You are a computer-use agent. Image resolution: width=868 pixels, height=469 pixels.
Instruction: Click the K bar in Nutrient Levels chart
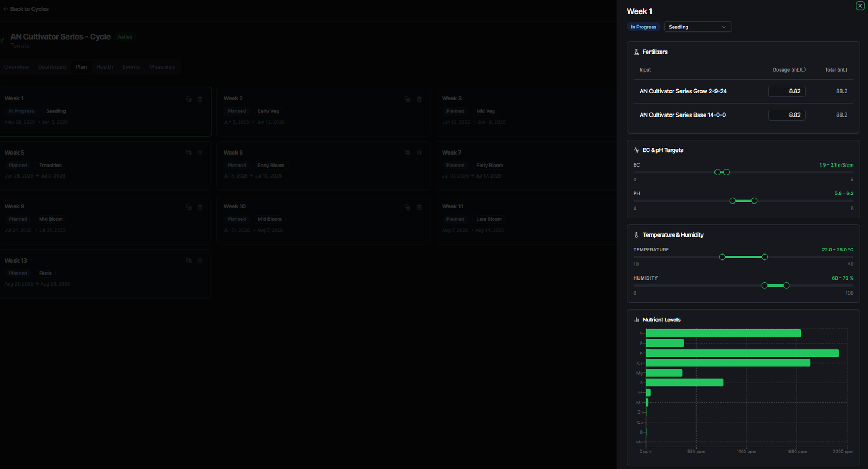click(x=742, y=353)
